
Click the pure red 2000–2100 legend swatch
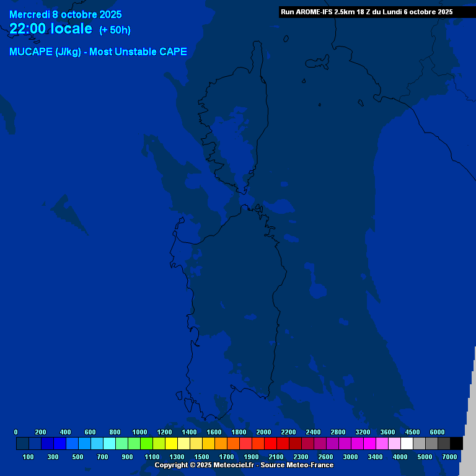pyautogui.click(x=270, y=443)
